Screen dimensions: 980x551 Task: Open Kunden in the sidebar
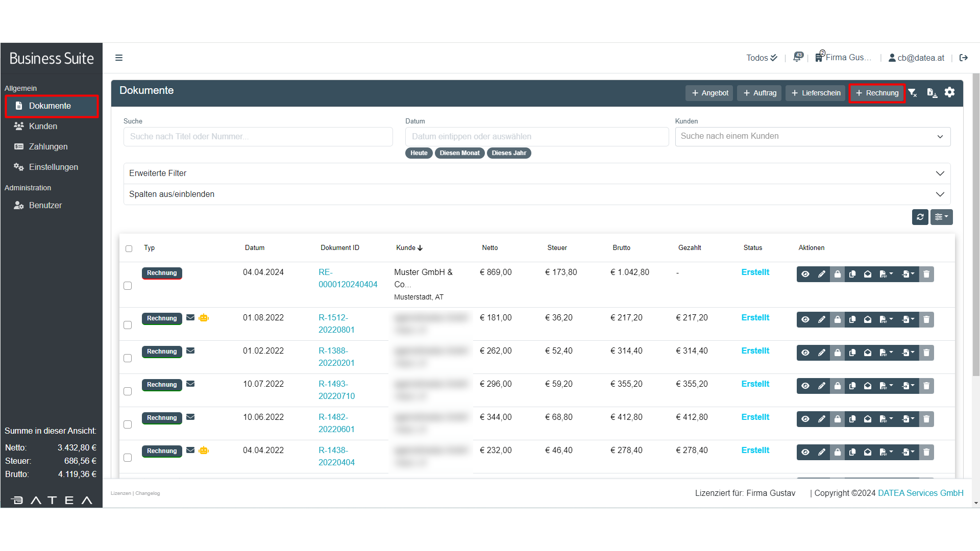point(43,127)
